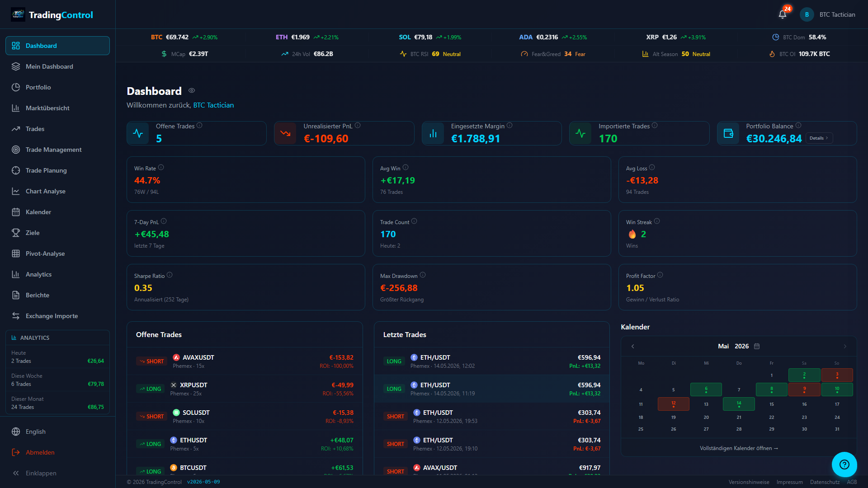
Task: Click info icon beside Max Drawdown
Action: [423, 275]
